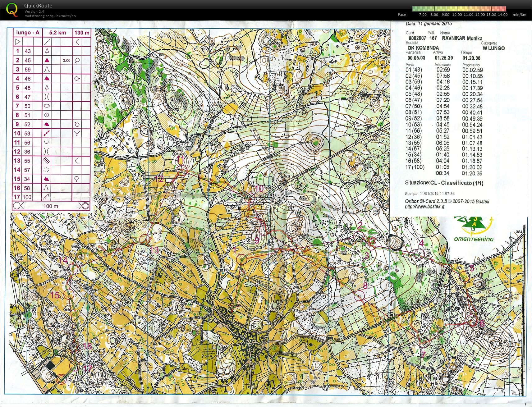Click control circle 11 on the map
The image size is (532, 407).
tap(182, 170)
